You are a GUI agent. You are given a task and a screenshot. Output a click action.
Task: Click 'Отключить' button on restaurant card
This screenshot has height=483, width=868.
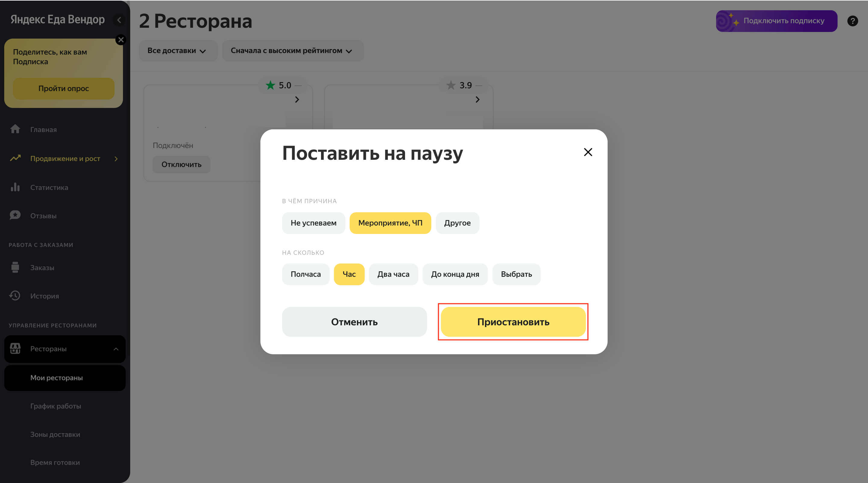(181, 164)
